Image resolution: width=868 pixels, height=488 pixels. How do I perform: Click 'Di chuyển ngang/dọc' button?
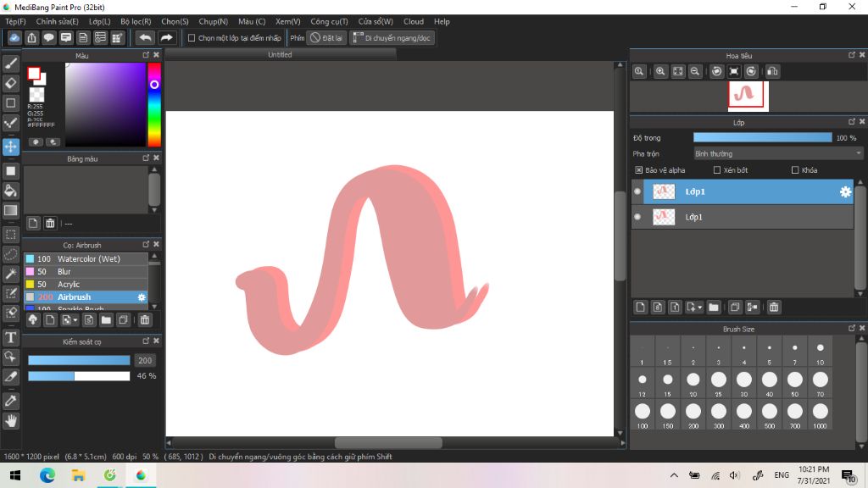pos(392,38)
